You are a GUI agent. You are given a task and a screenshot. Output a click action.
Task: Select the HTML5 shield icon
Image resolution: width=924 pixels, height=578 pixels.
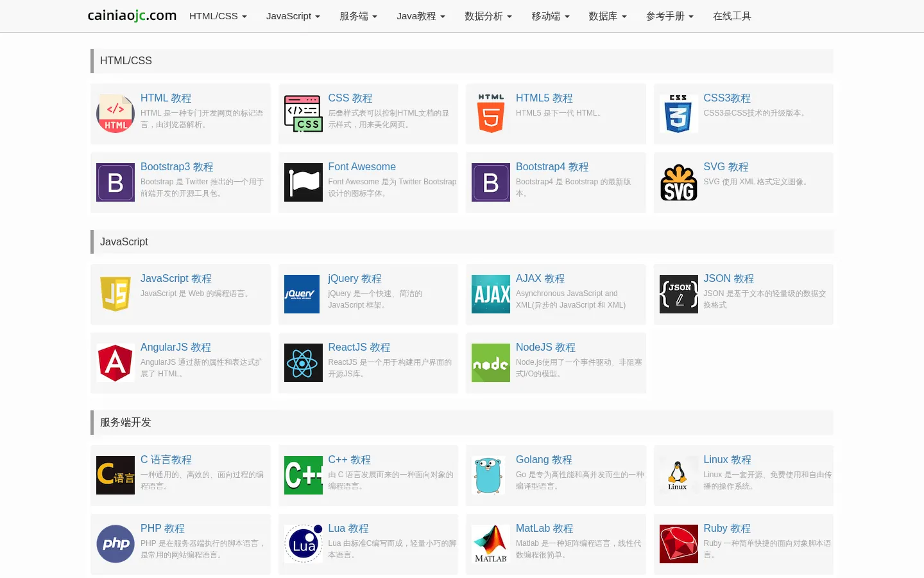491,114
